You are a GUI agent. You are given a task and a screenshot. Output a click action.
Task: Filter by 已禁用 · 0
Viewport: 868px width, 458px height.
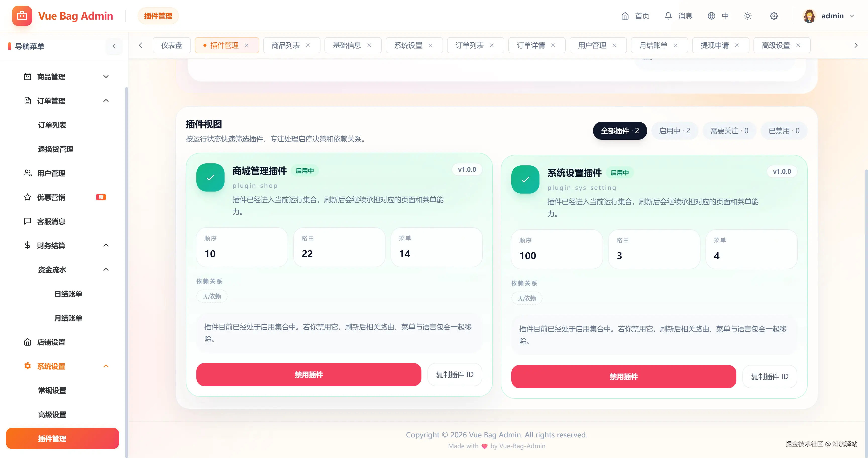(784, 130)
